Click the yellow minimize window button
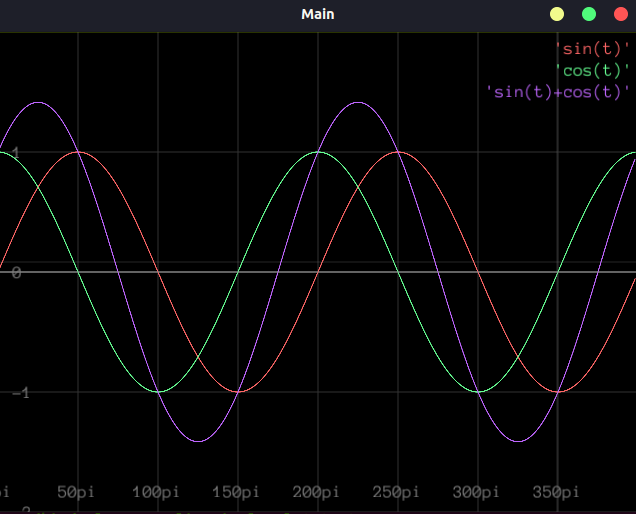The width and height of the screenshot is (636, 514). click(x=556, y=14)
